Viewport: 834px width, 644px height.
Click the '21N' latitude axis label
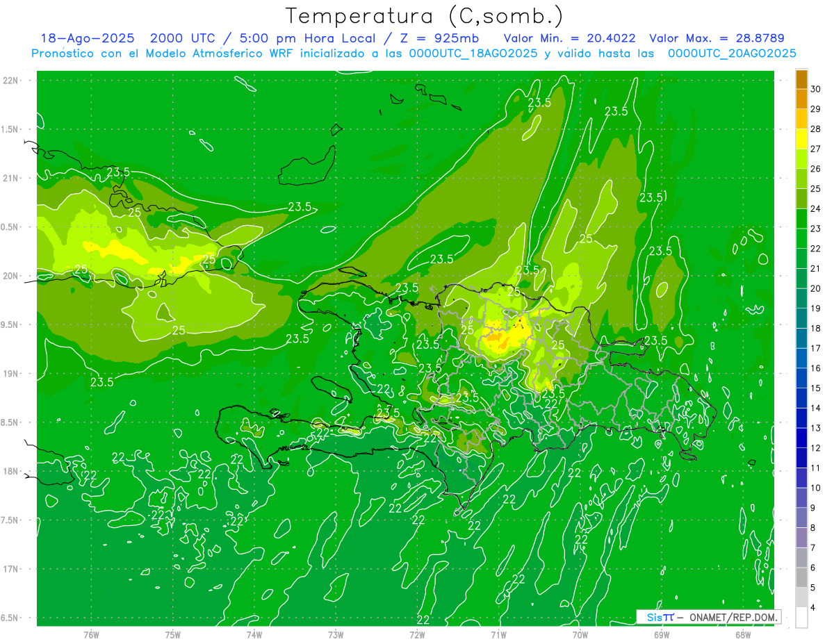click(x=10, y=178)
